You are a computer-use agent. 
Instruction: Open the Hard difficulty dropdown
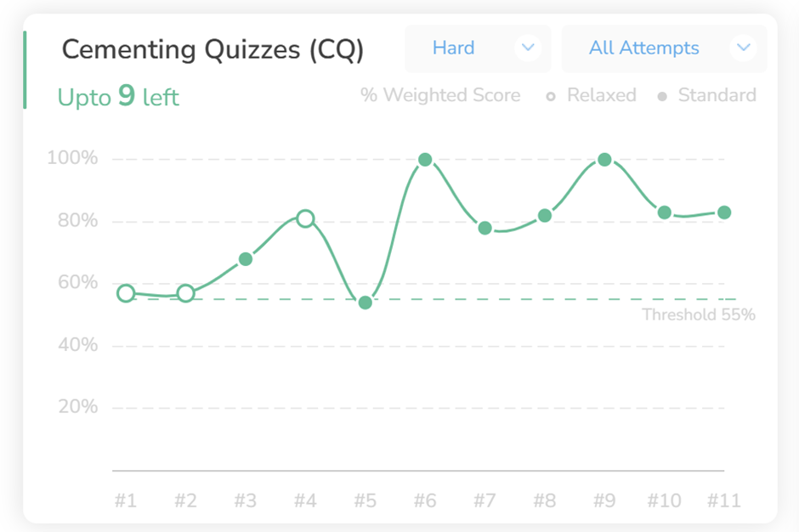click(477, 48)
